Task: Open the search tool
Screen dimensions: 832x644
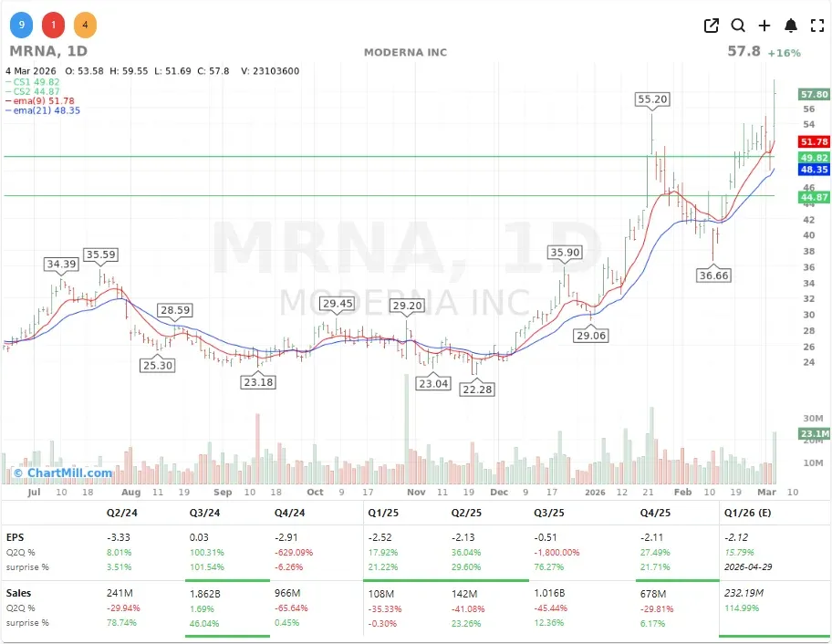Action: coord(738,26)
